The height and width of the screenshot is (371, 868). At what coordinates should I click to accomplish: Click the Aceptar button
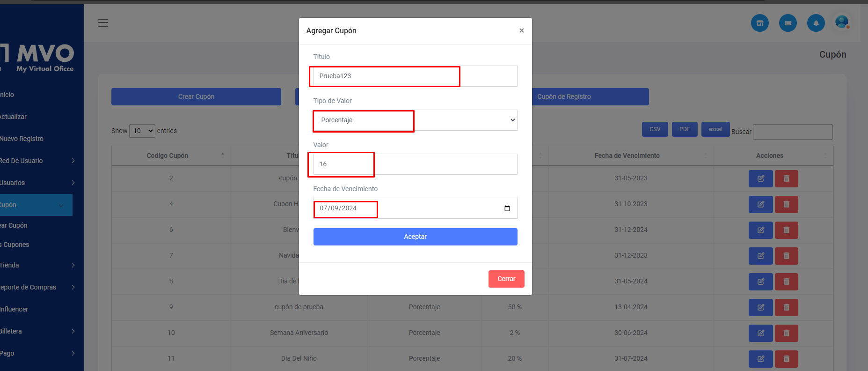coord(415,237)
